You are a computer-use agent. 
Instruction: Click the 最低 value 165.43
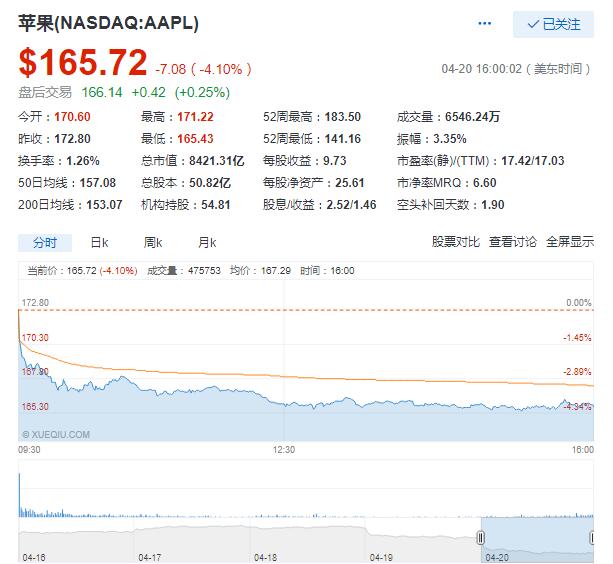coord(195,139)
